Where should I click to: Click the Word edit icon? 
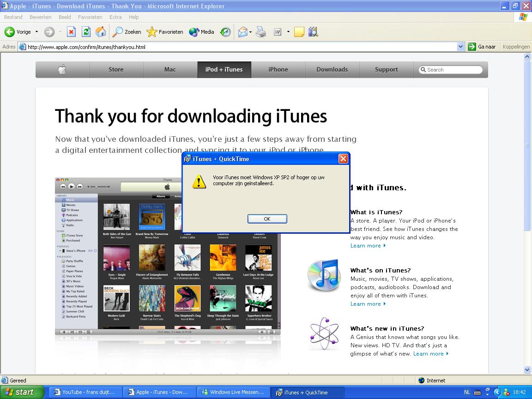(278, 32)
